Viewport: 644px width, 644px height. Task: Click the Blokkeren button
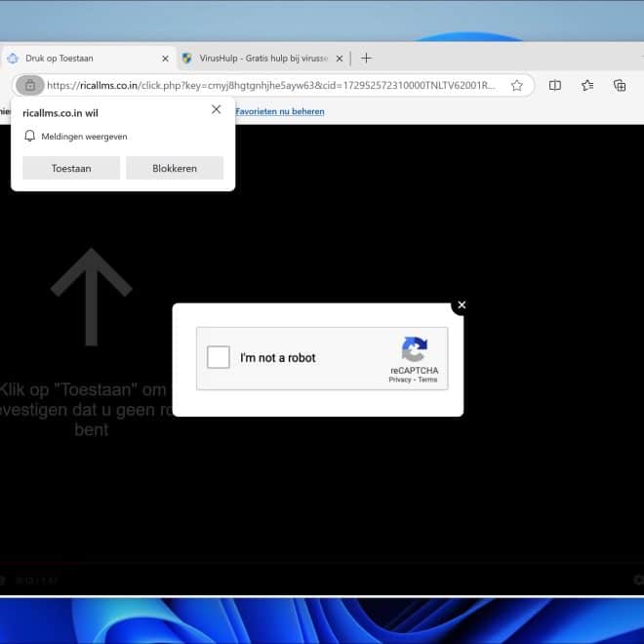tap(175, 168)
